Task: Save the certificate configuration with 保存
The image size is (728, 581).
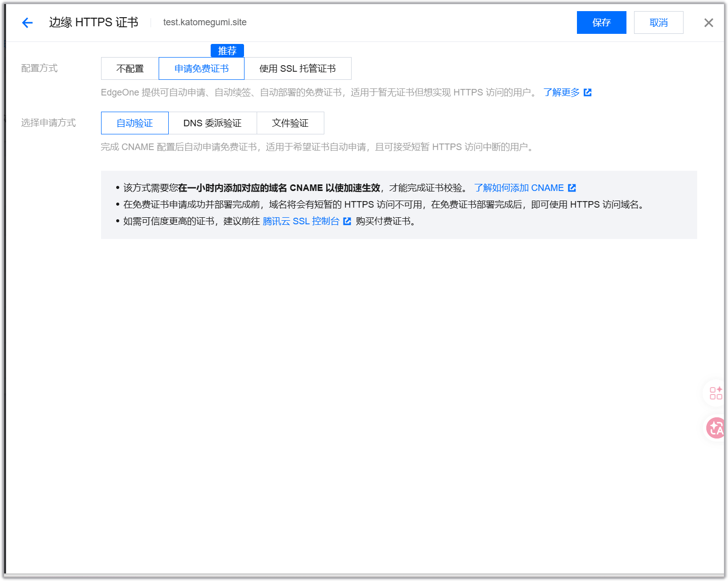Action: click(602, 23)
